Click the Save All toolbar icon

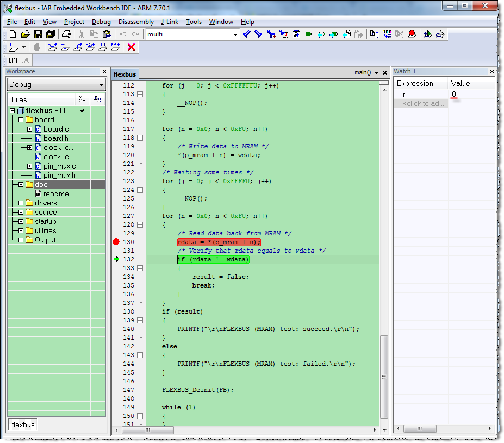point(49,34)
